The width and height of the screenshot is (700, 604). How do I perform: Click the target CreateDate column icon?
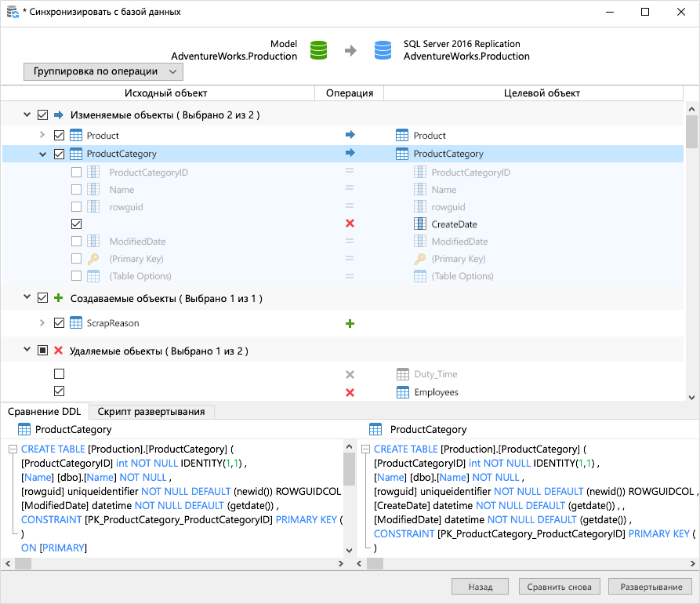tap(419, 224)
